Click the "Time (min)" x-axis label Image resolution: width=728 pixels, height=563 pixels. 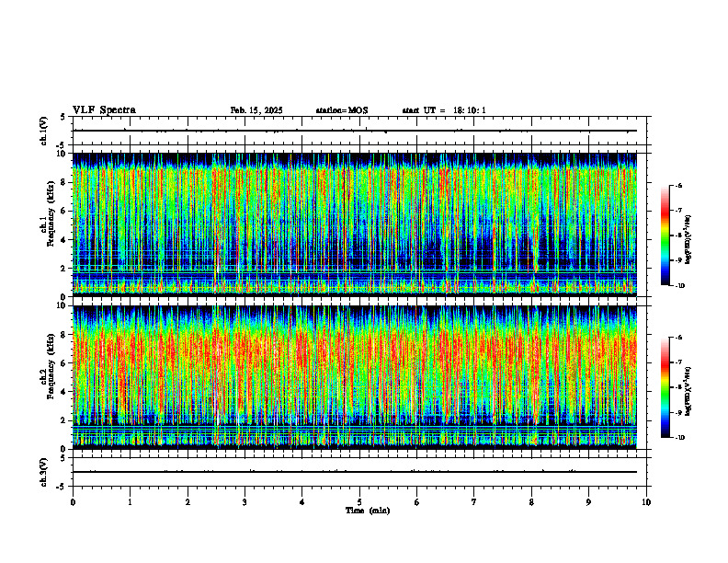pos(368,511)
